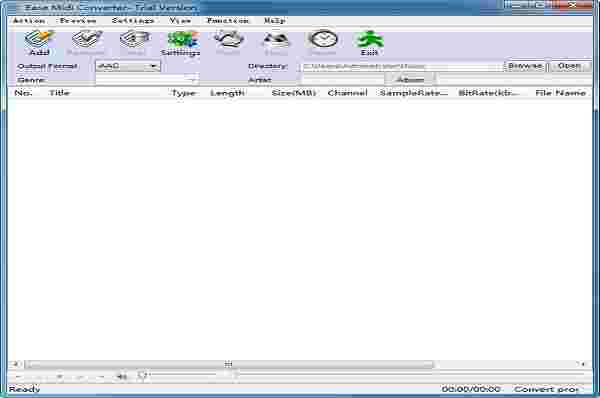The height and width of the screenshot is (398, 600).
Task: Click the file list scrollbar's right arrow
Action: [x=583, y=364]
